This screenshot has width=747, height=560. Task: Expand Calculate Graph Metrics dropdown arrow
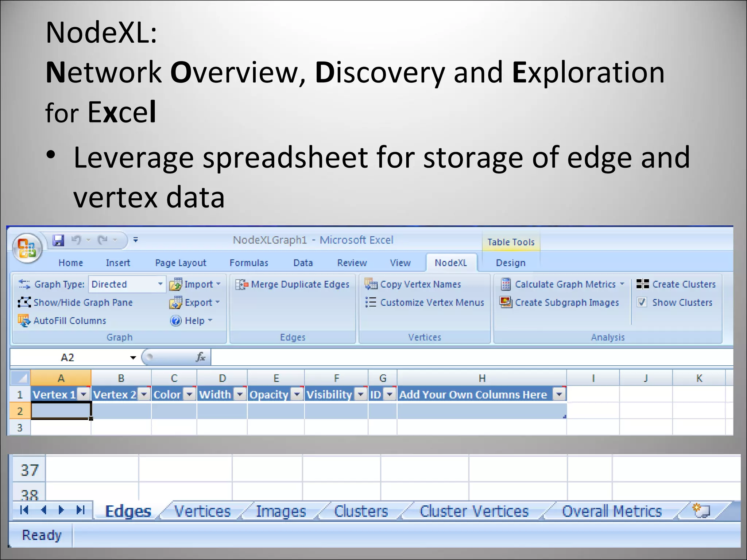[622, 284]
